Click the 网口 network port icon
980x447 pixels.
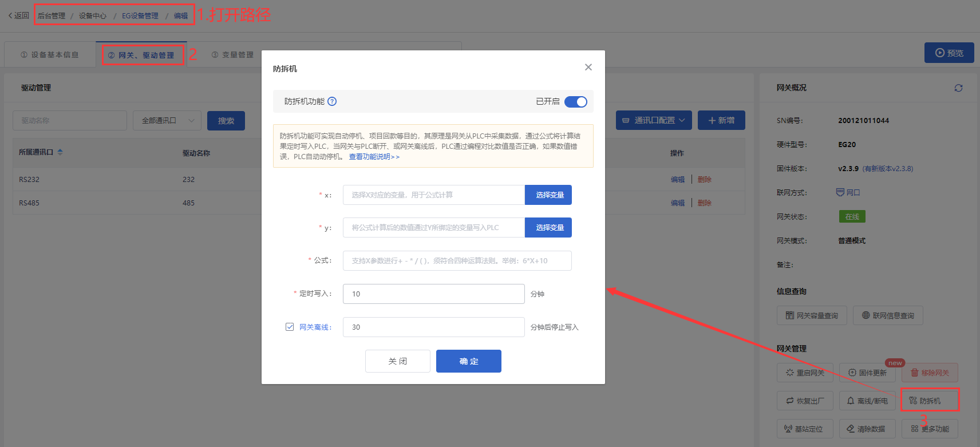(x=840, y=192)
